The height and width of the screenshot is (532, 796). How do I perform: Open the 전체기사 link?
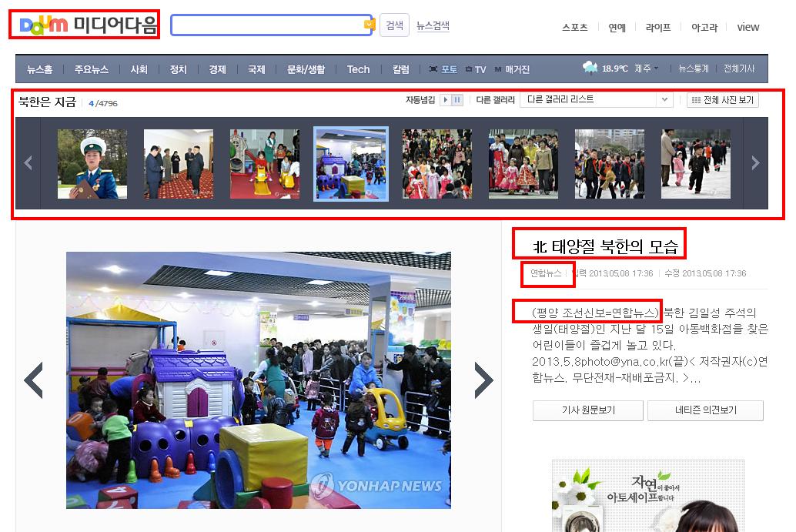(x=739, y=69)
